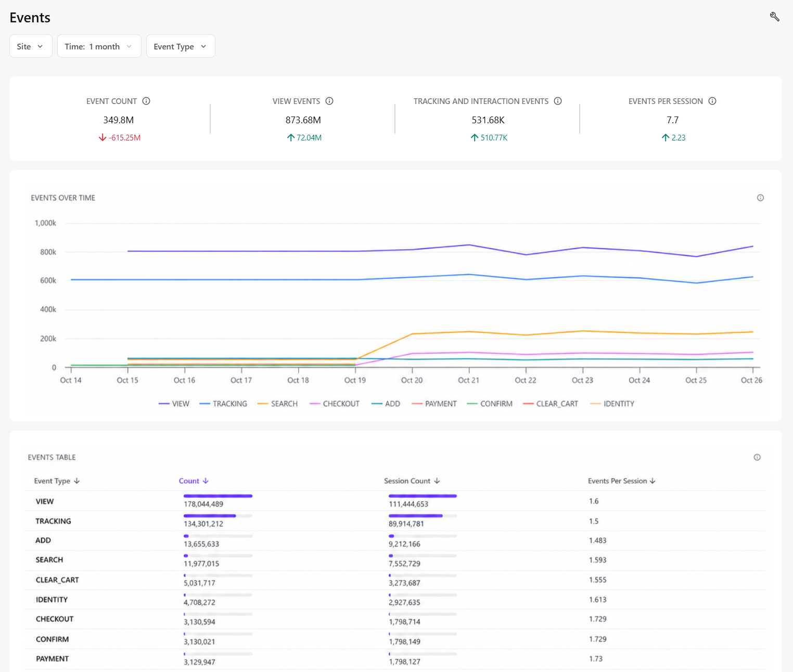Sort table by Events Per Session column
Viewport: 793px width, 672px height.
(622, 481)
